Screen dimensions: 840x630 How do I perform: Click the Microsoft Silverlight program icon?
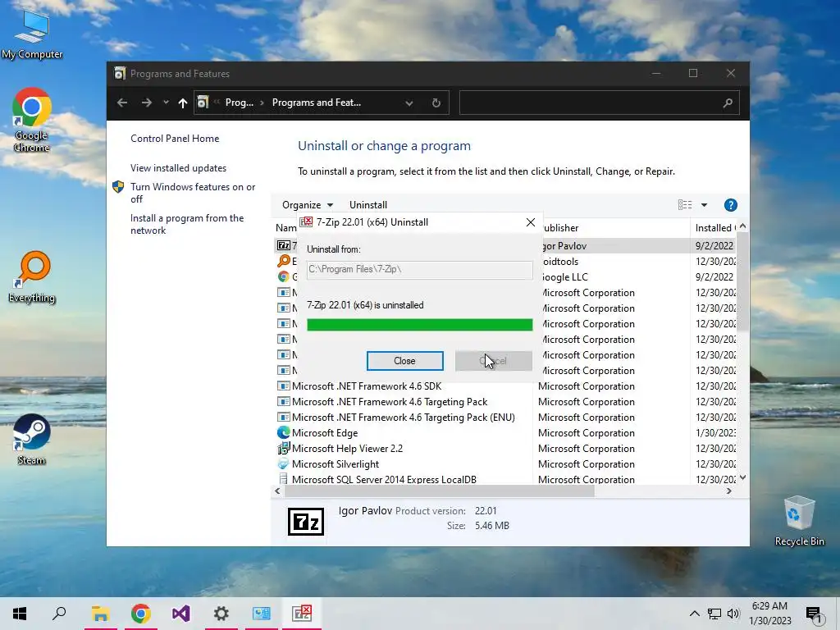[283, 464]
